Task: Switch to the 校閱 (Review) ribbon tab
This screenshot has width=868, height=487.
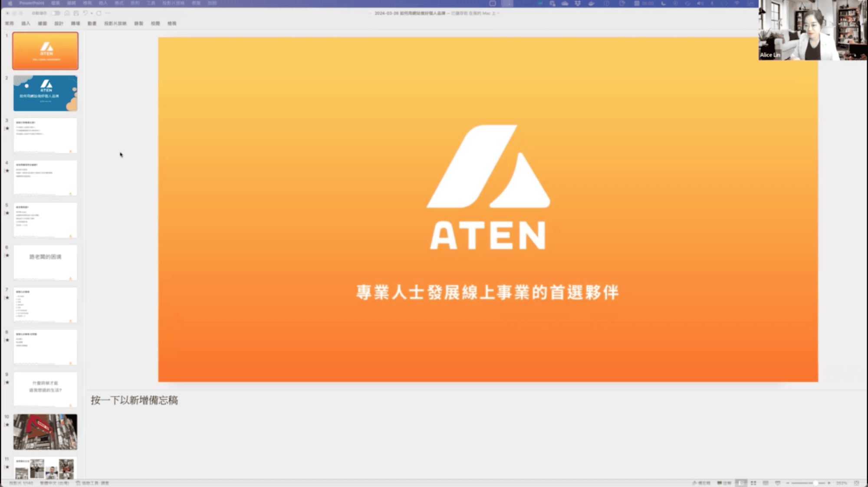Action: click(155, 23)
